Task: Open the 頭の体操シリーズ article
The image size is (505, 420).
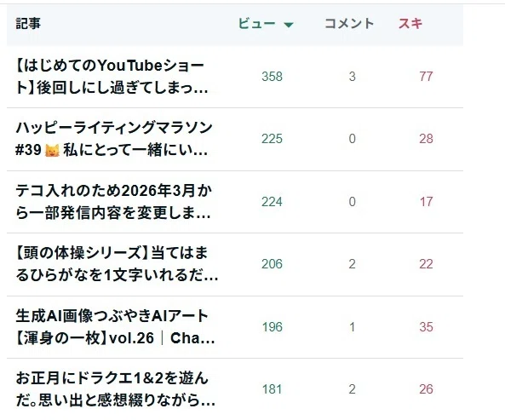Action: coord(117,264)
